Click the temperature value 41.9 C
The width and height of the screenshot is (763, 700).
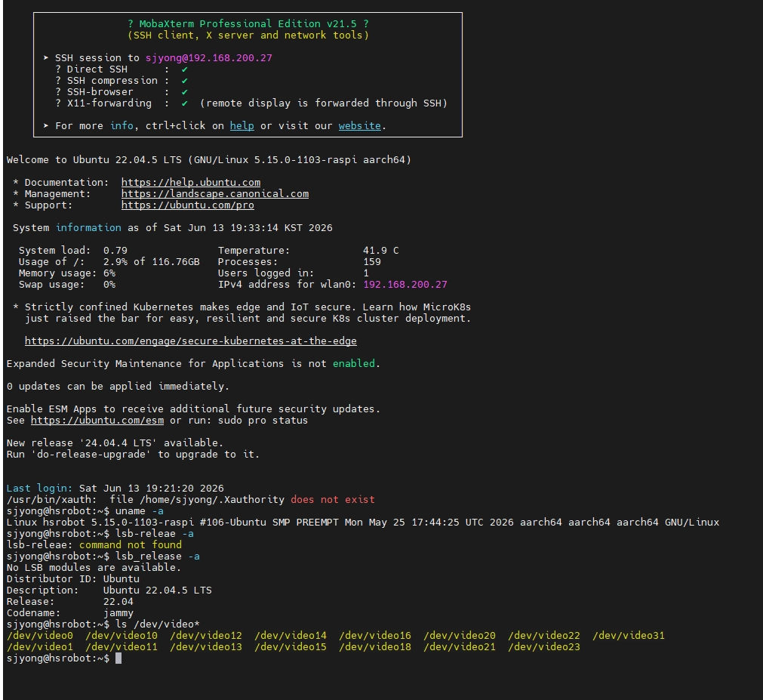[381, 250]
